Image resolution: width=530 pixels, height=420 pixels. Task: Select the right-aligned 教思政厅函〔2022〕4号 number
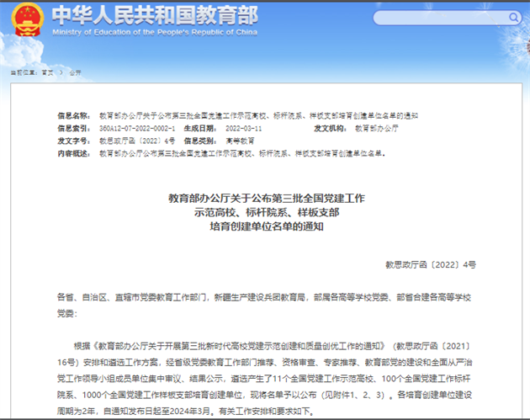coord(431,265)
